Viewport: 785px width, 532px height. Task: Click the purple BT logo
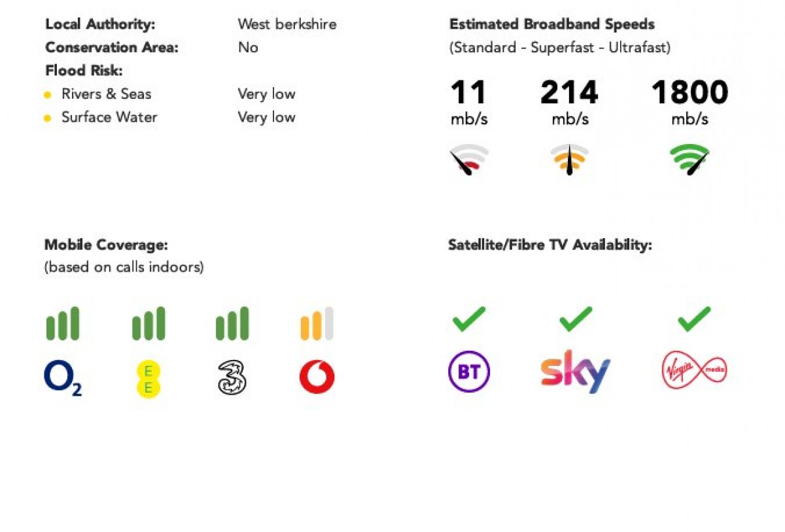[469, 372]
